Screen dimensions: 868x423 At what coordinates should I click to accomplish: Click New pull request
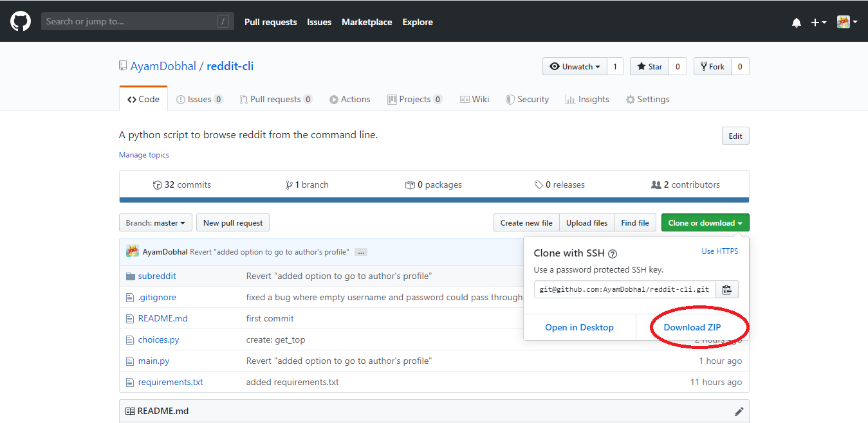(x=233, y=223)
